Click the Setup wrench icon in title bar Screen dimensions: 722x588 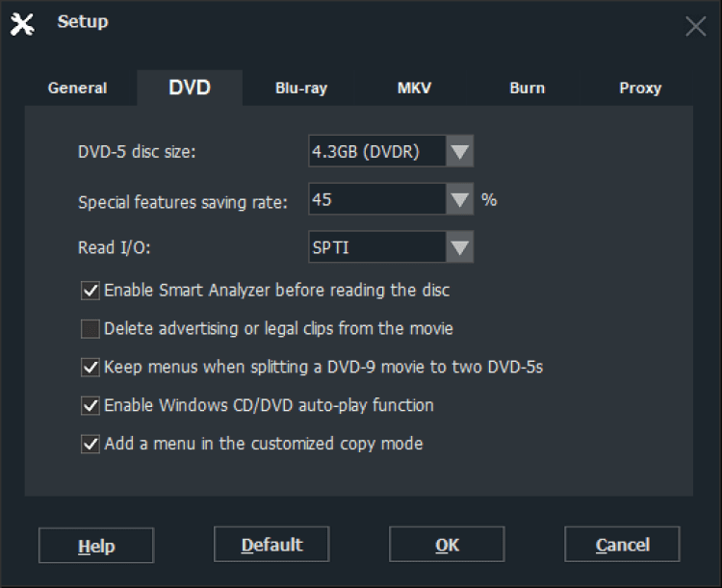click(x=22, y=24)
